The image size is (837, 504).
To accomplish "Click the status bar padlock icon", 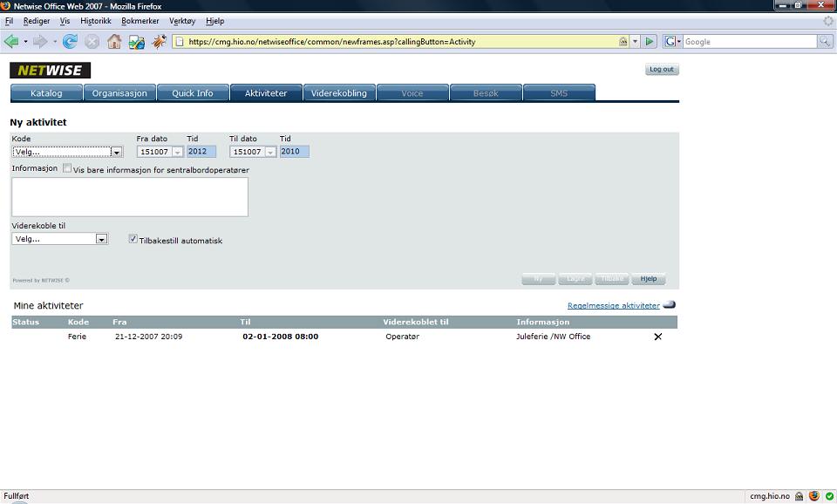I will point(800,496).
